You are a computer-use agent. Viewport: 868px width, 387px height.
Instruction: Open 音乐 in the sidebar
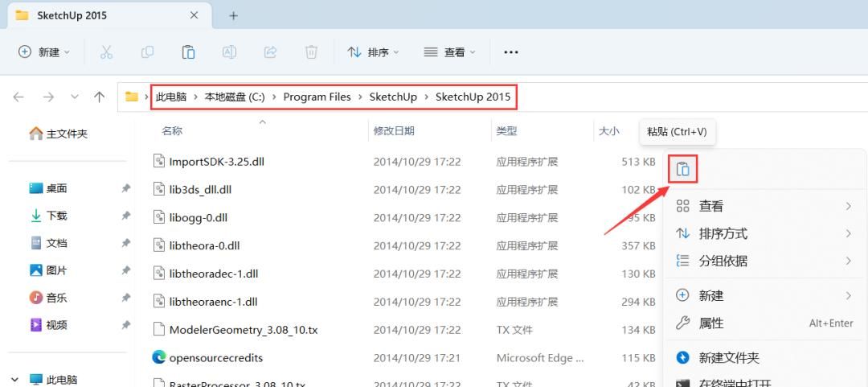coord(49,298)
